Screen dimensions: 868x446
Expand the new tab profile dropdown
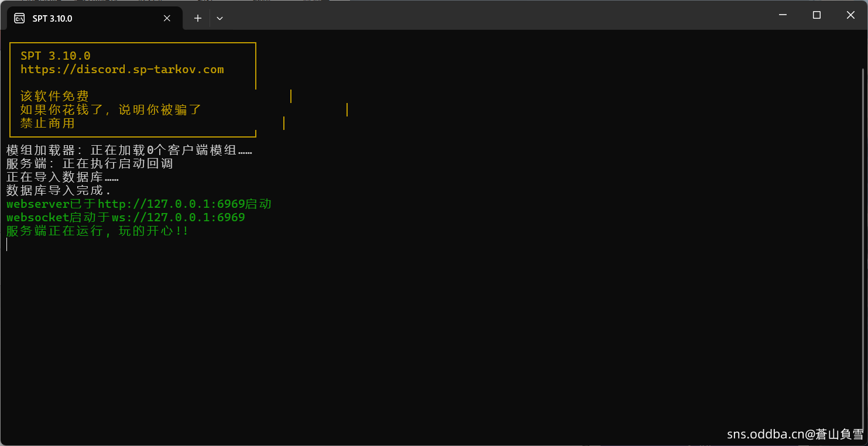tap(219, 18)
